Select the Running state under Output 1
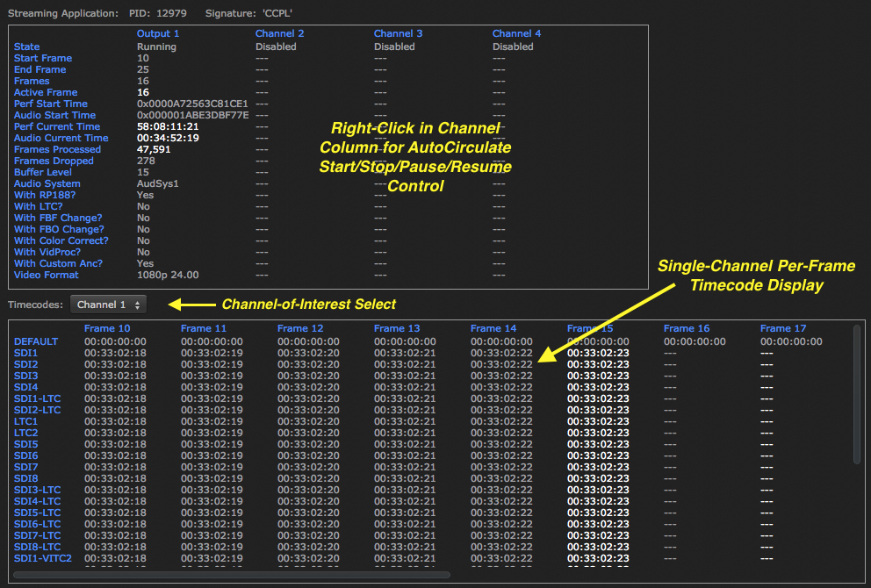This screenshot has height=588, width=871. coord(156,47)
